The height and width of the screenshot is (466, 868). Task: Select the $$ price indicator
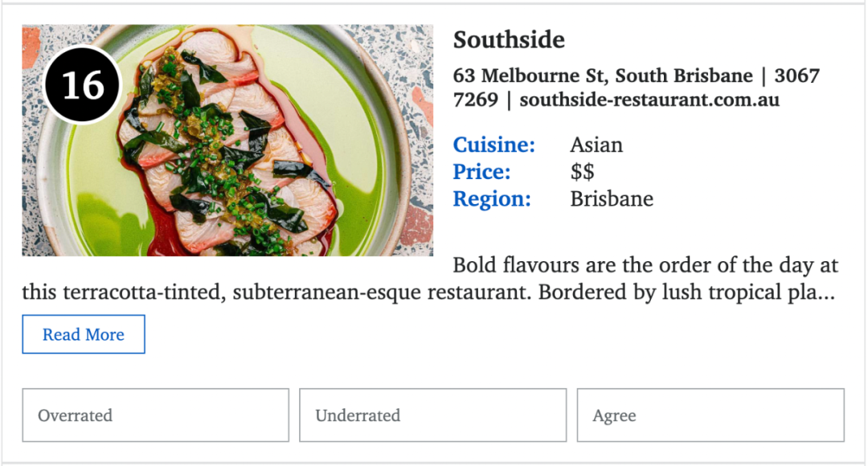[x=583, y=172]
